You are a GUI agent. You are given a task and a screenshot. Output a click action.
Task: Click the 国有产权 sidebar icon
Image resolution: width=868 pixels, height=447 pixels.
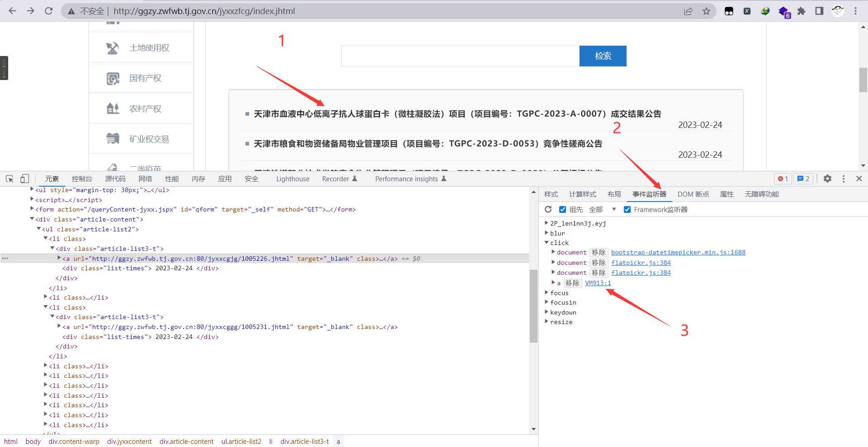(x=113, y=79)
